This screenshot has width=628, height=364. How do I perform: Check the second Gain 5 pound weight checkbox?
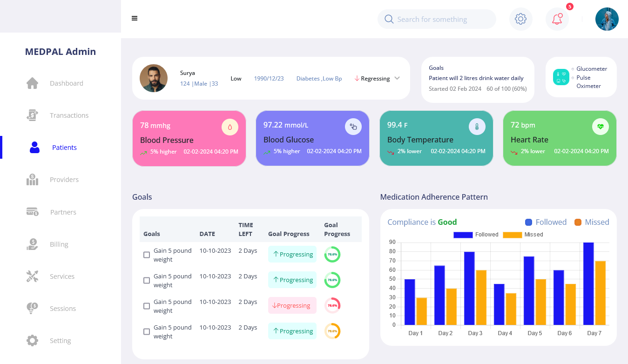[x=147, y=281]
